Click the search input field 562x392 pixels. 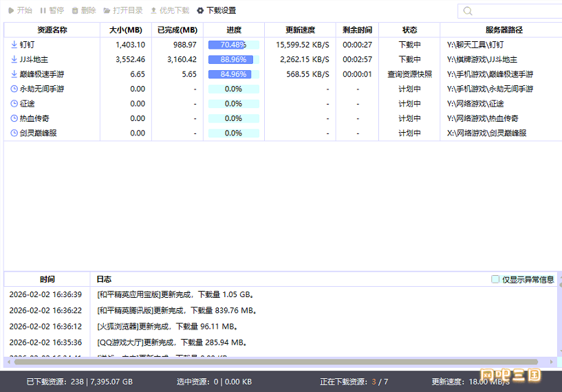point(510,11)
